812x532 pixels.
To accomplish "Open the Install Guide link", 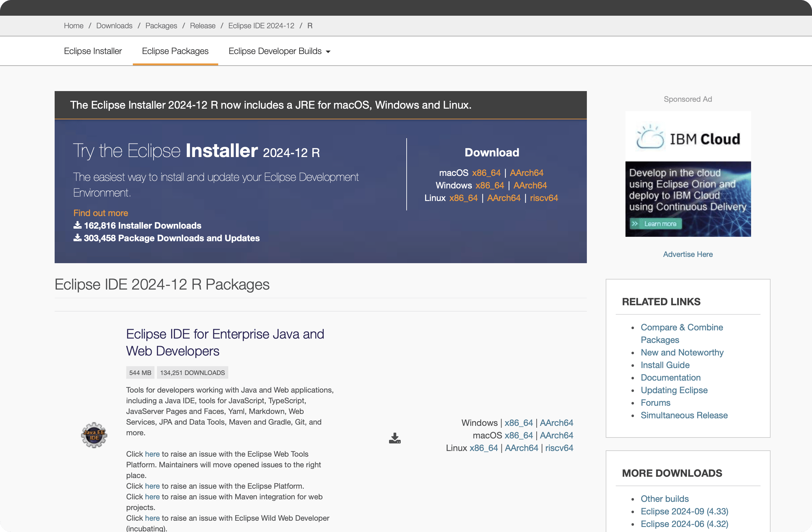I will click(665, 366).
